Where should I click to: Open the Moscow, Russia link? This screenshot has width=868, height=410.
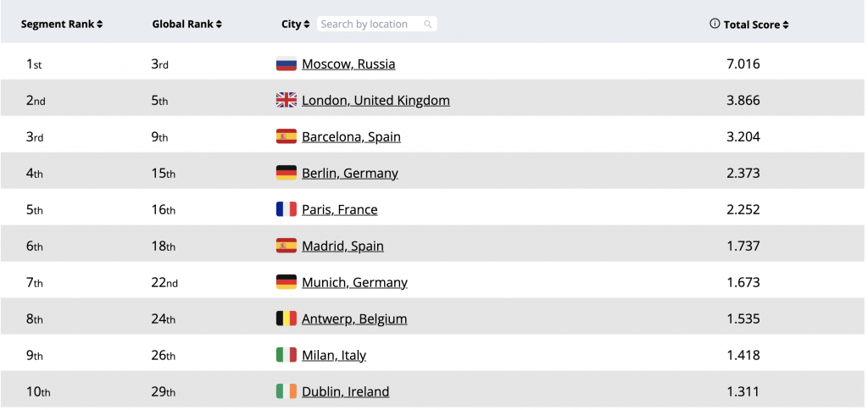348,64
